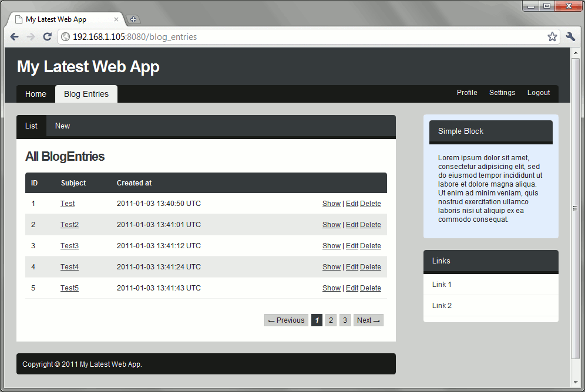Click the ID column header
The width and height of the screenshot is (585, 392).
34,183
